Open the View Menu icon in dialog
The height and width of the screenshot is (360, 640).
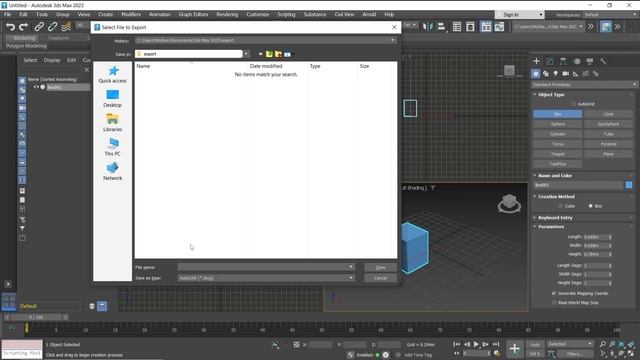[288, 54]
